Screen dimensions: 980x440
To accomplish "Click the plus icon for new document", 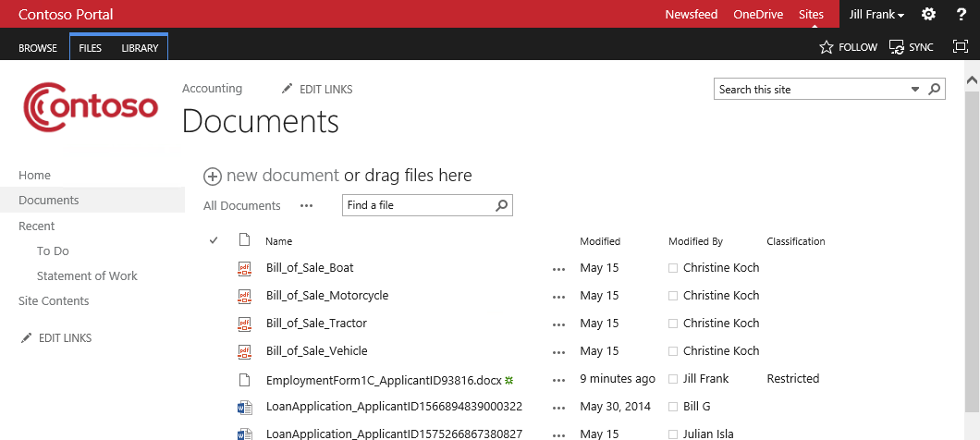I will coord(213,177).
